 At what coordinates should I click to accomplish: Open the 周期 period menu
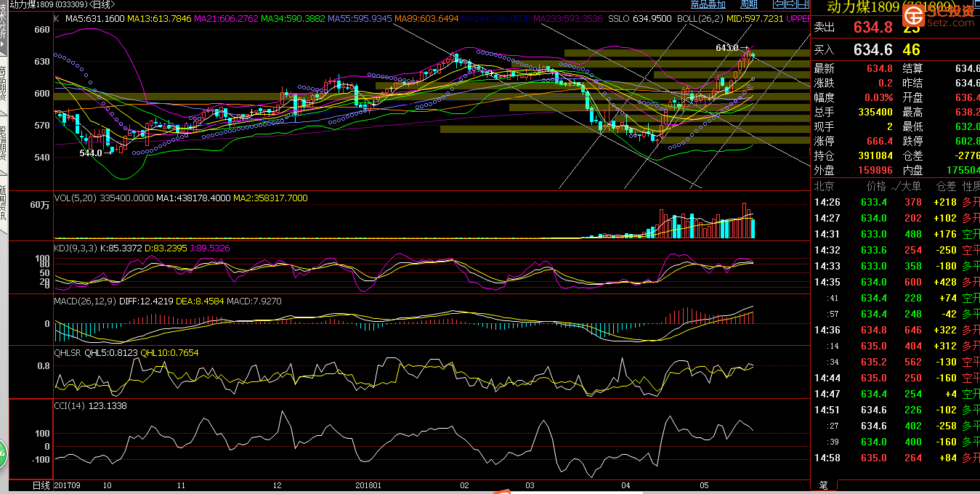pyautogui.click(x=748, y=4)
